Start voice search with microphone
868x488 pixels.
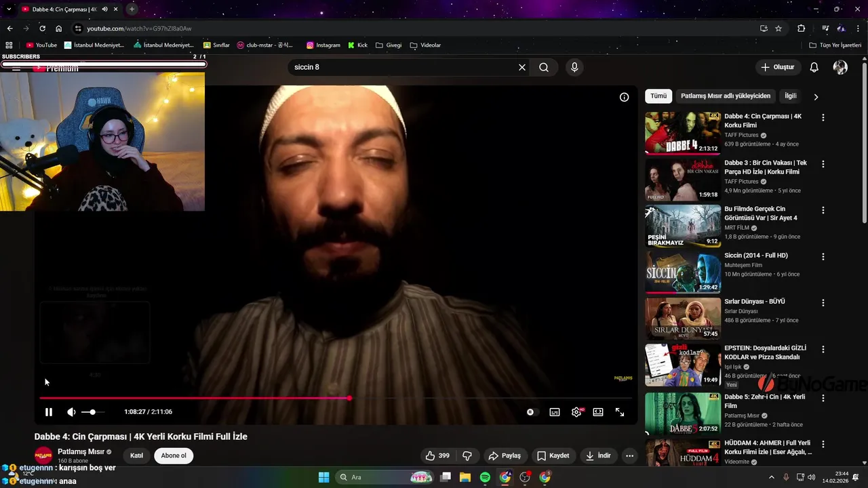pos(574,67)
